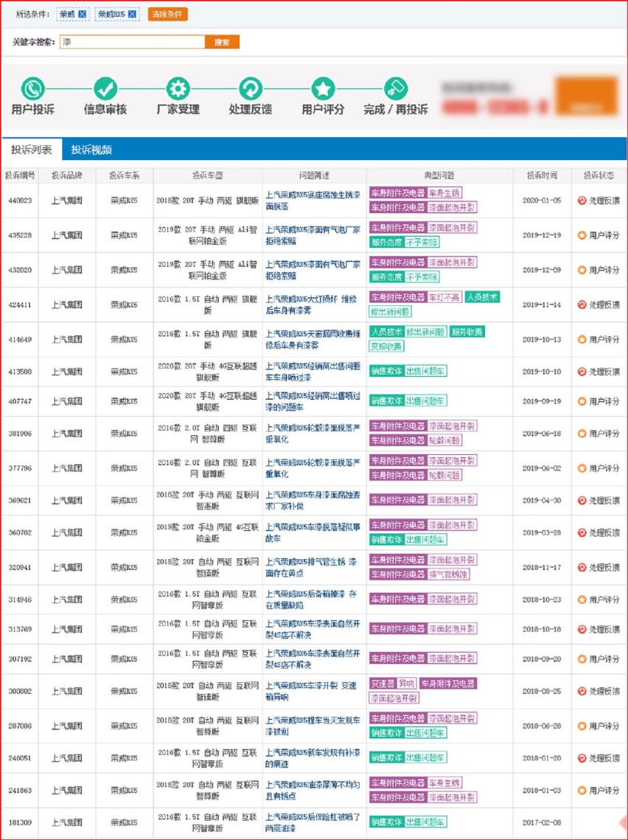Open complaint 提车当天发现车漆被刮
Viewport: 628px width, 840px height.
pyautogui.click(x=313, y=726)
